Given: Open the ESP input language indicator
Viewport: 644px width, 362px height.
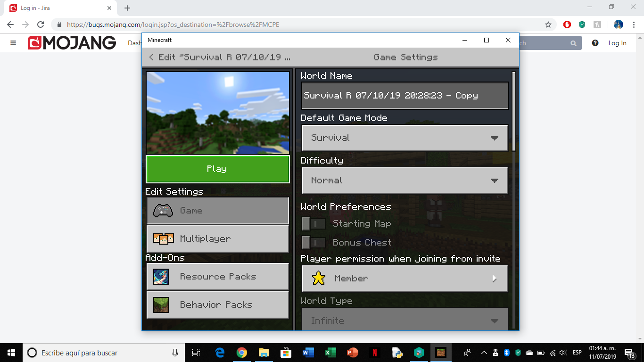Looking at the screenshot, I should [577, 353].
